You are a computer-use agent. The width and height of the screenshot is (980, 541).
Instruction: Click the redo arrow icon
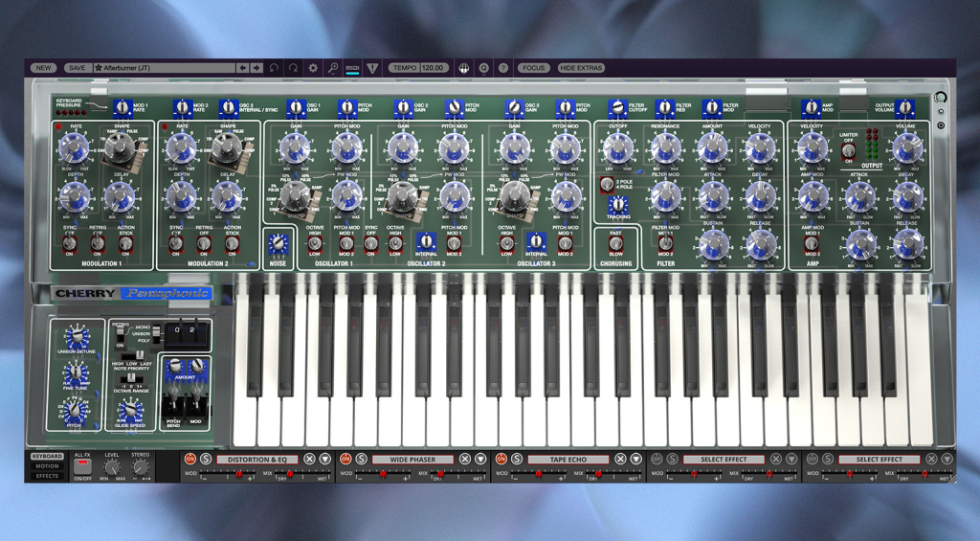[x=293, y=68]
